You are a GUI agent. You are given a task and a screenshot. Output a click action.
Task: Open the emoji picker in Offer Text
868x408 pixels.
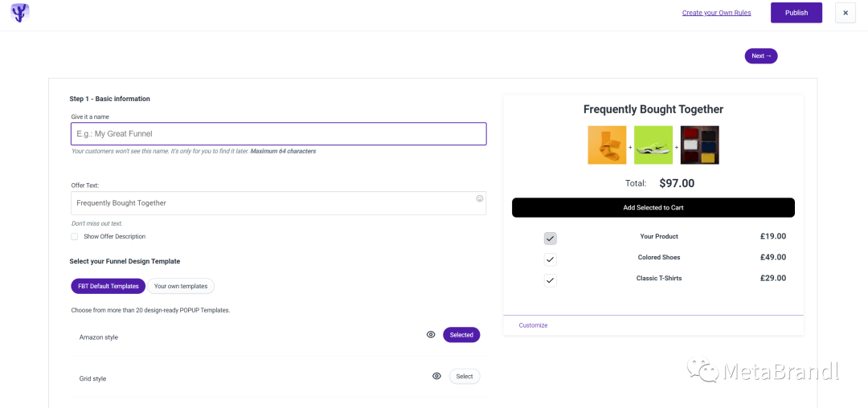pyautogui.click(x=480, y=198)
